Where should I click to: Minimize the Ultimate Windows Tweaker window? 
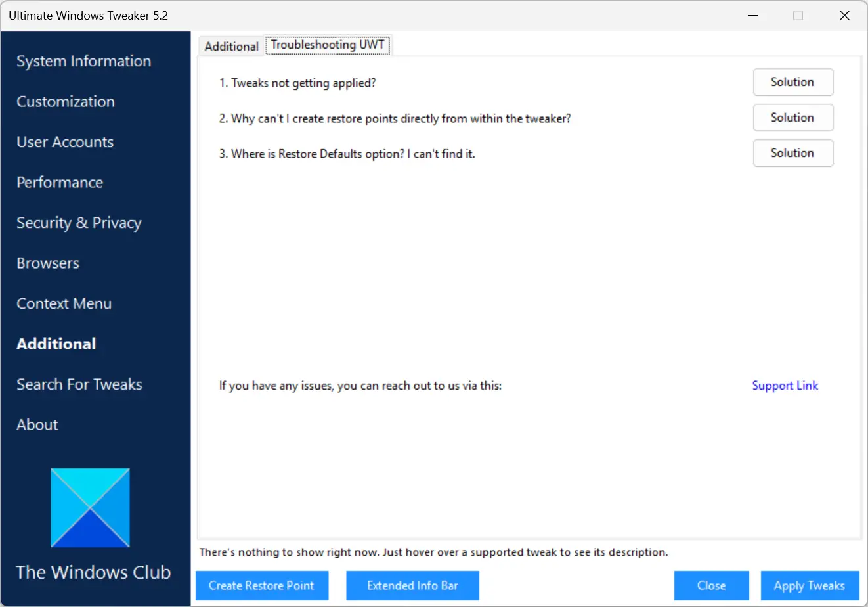tap(753, 16)
